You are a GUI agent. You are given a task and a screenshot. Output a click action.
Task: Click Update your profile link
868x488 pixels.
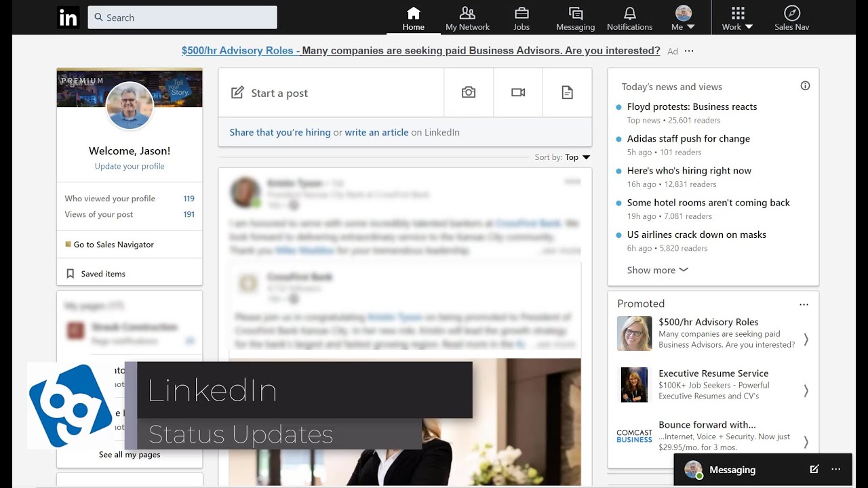pos(130,166)
